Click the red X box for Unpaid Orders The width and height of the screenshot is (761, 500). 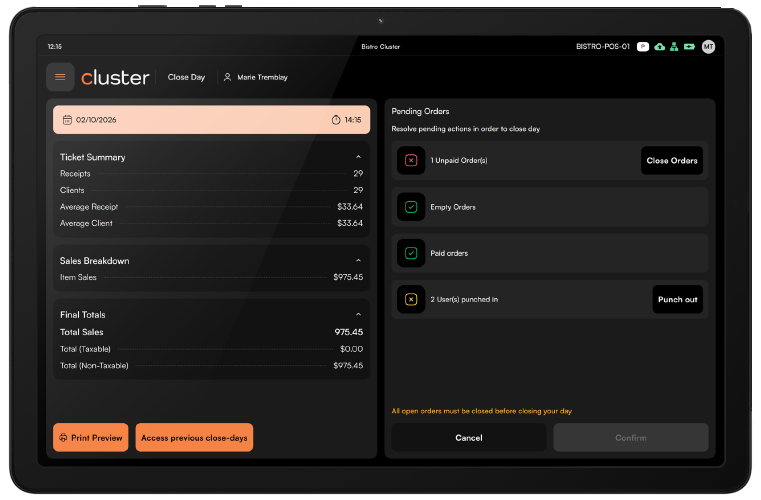pyautogui.click(x=411, y=160)
